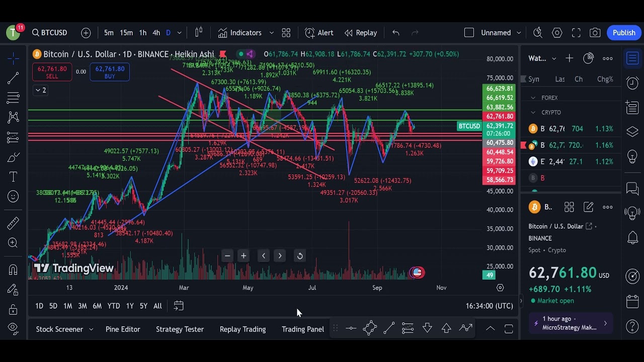Expand the Stock Screener dropdown arrow
The height and width of the screenshot is (362, 644).
pyautogui.click(x=91, y=329)
